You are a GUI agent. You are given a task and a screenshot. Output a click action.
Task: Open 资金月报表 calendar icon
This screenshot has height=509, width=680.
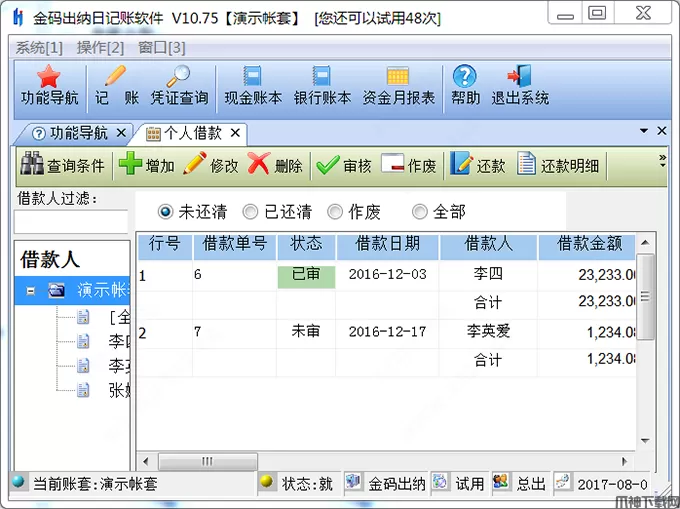tap(398, 76)
